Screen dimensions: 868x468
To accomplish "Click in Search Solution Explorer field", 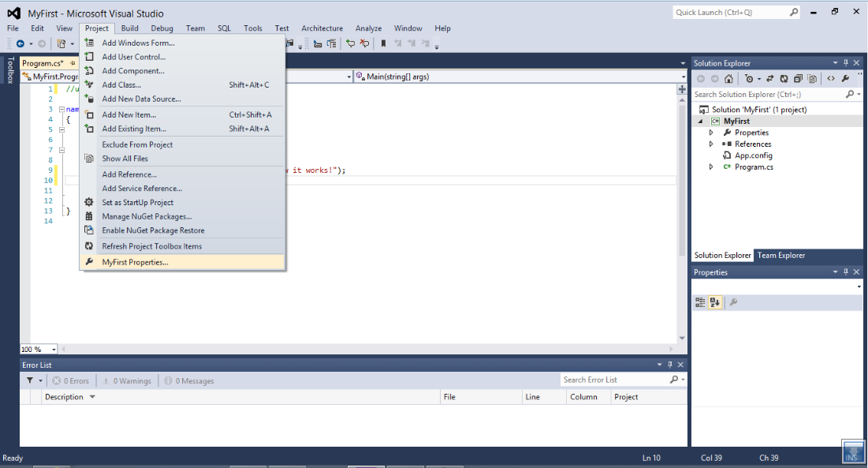I will tap(769, 95).
